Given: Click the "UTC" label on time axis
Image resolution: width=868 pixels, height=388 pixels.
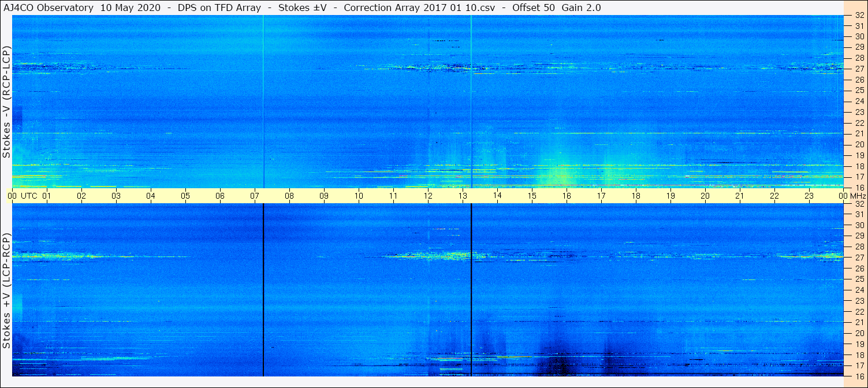Looking at the screenshot, I should click(29, 196).
